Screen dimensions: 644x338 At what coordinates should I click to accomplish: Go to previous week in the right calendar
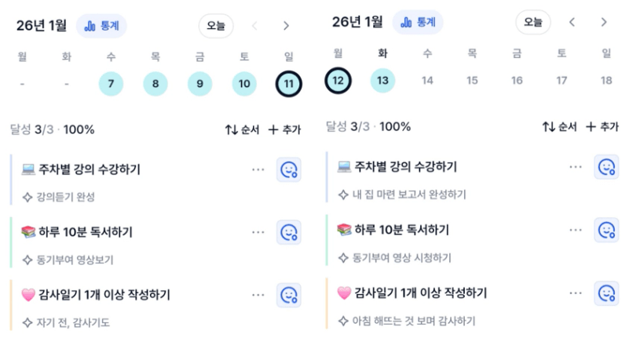coord(572,22)
